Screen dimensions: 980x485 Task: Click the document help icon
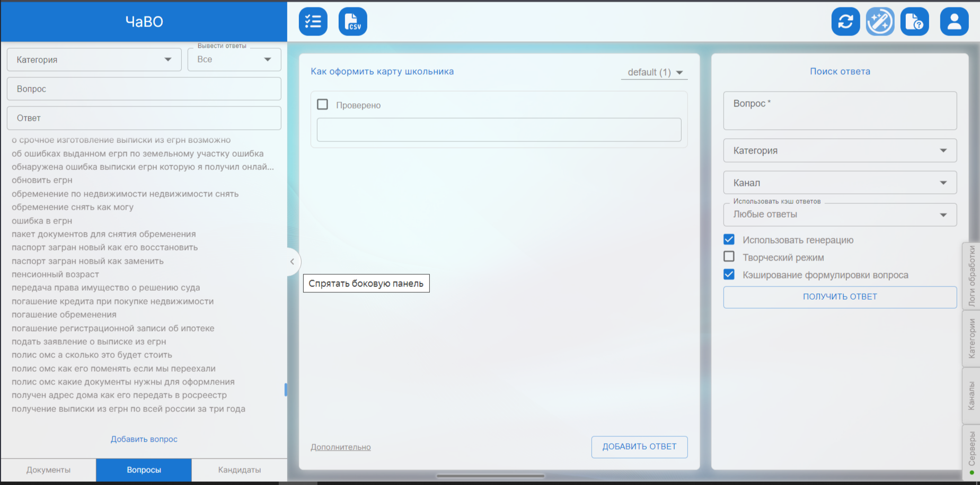[914, 22]
